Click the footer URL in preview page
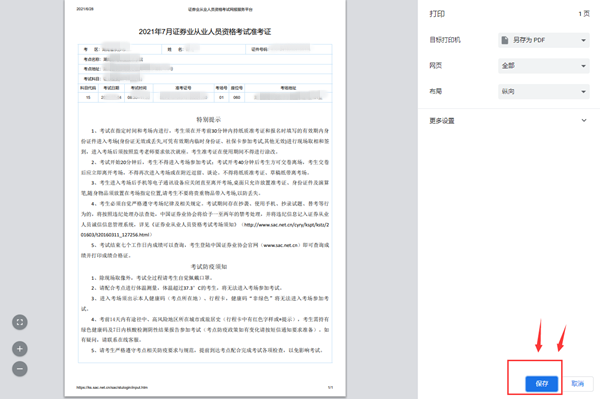600x399 pixels. pyautogui.click(x=112, y=388)
